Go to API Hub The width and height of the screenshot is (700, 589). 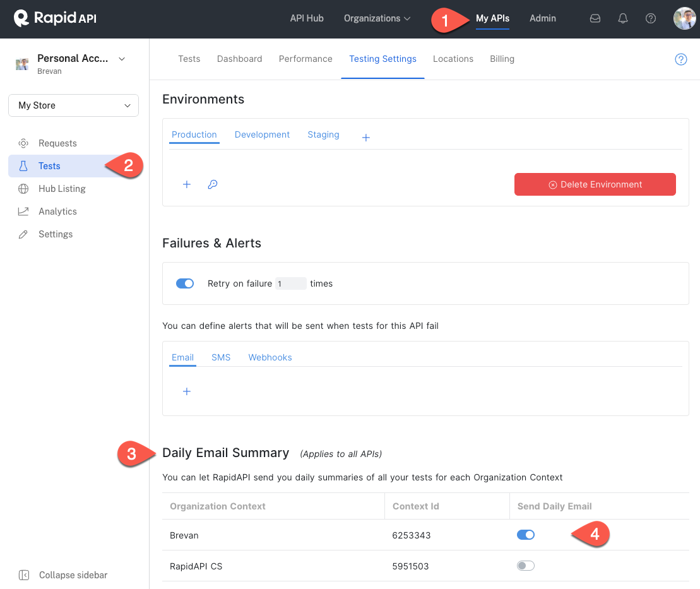(307, 18)
